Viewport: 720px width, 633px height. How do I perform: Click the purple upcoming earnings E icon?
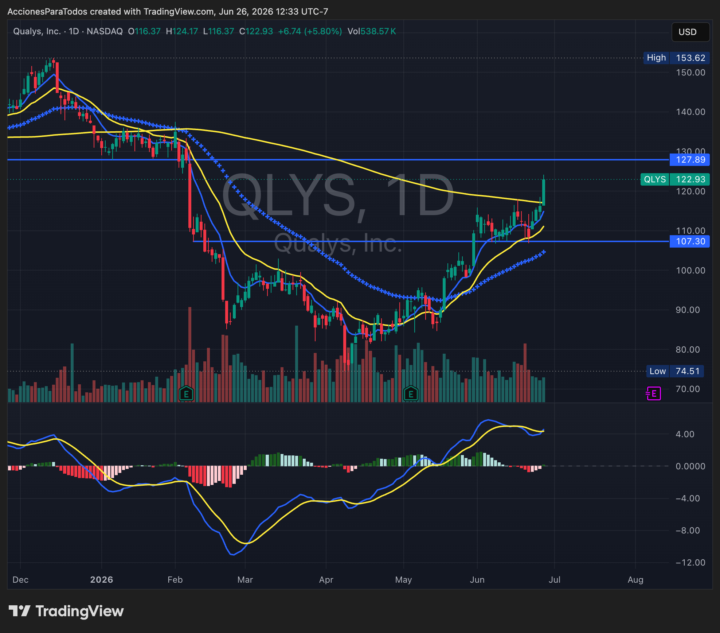click(653, 393)
